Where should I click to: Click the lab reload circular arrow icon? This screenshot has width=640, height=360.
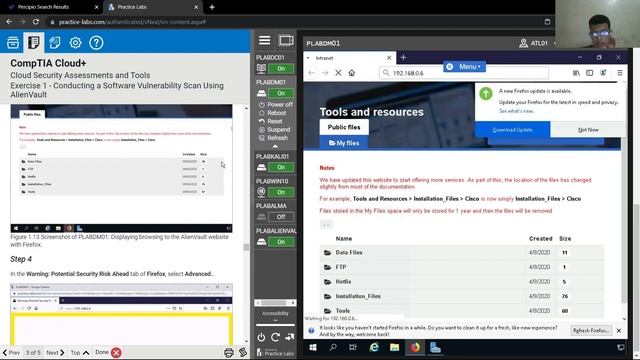pyautogui.click(x=275, y=337)
